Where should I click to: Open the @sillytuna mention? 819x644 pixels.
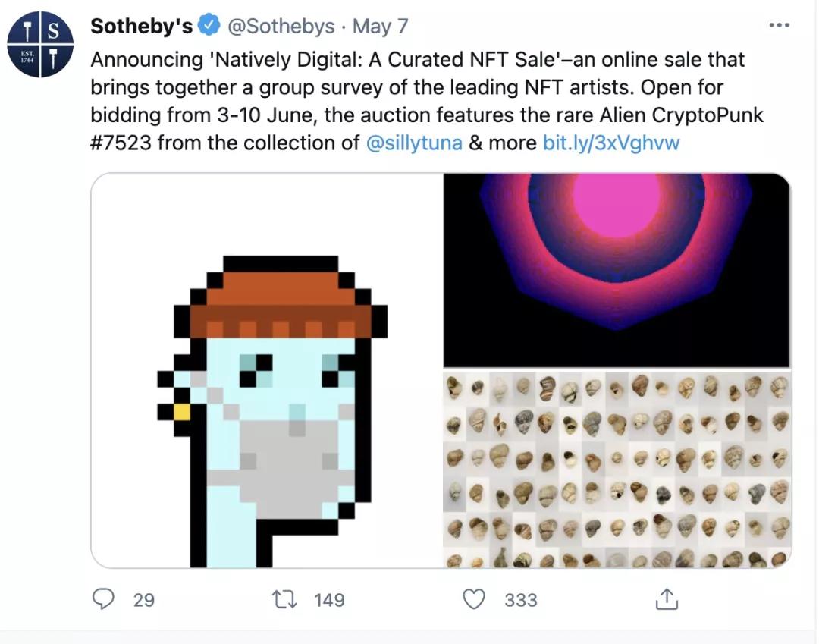[414, 142]
